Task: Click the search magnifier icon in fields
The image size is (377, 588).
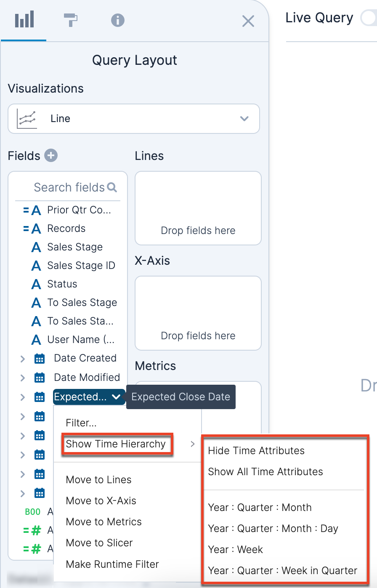Action: tap(112, 187)
